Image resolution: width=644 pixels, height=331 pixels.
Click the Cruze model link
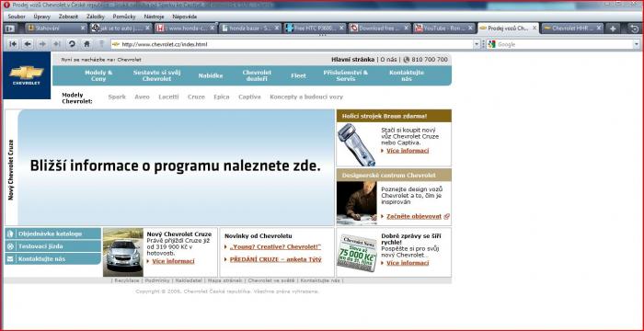click(x=196, y=97)
